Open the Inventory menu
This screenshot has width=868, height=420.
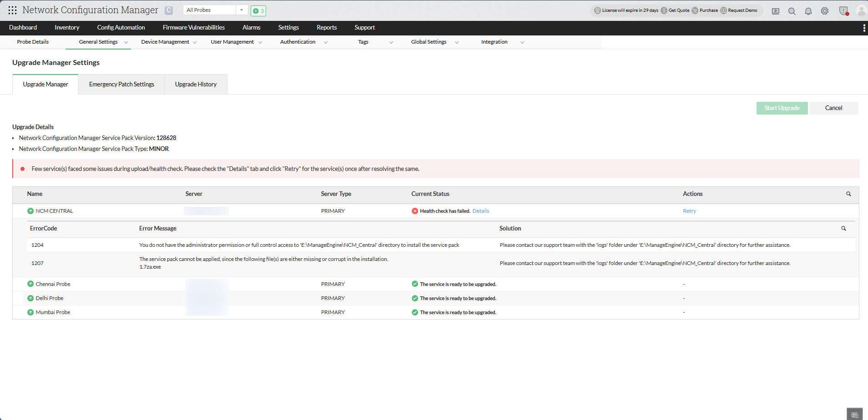click(67, 28)
